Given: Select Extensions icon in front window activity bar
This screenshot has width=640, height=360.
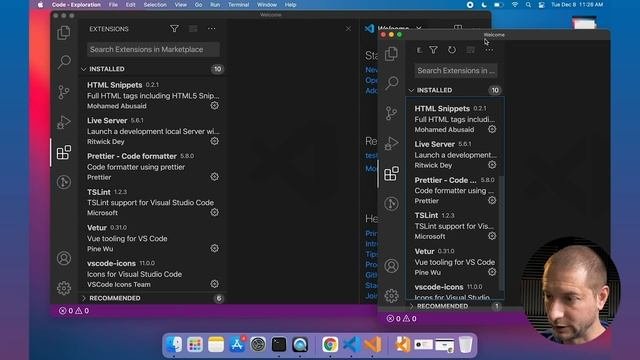Looking at the screenshot, I should (391, 173).
